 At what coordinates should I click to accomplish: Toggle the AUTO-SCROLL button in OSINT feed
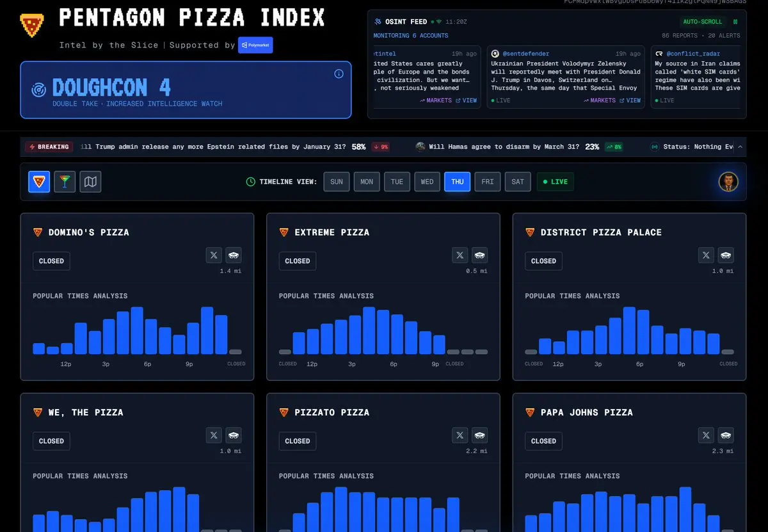coord(702,22)
